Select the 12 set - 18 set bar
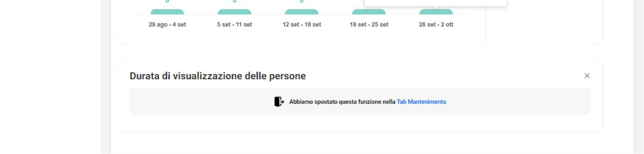The height and width of the screenshot is (154, 644). coord(302,12)
